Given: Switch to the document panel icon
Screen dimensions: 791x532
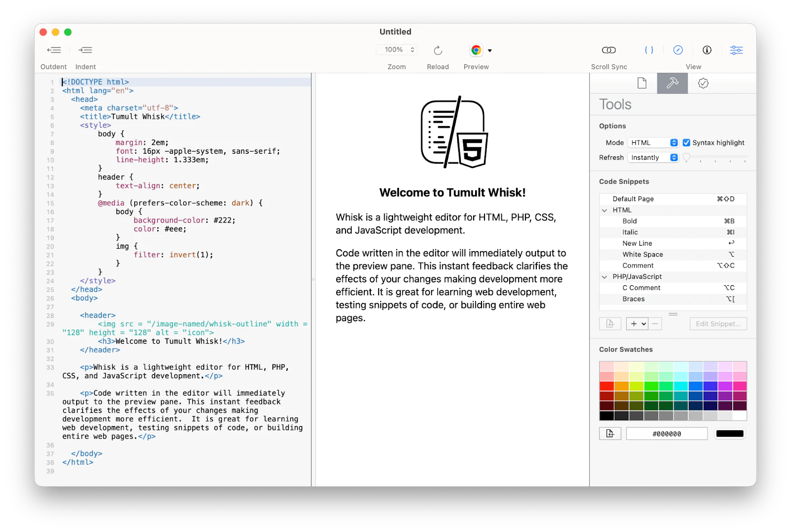Looking at the screenshot, I should point(642,83).
